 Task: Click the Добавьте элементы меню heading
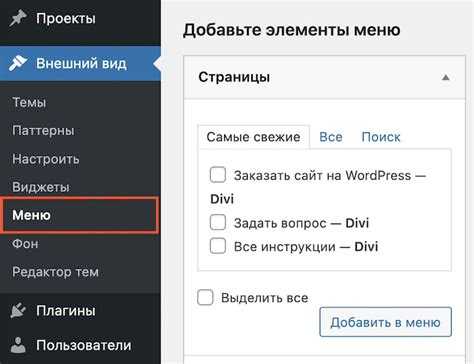292,30
